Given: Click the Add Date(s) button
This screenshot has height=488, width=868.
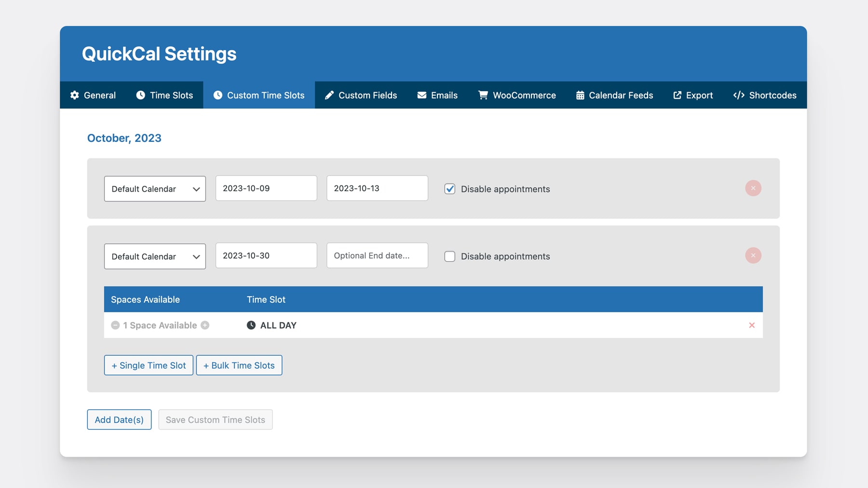Looking at the screenshot, I should 119,419.
